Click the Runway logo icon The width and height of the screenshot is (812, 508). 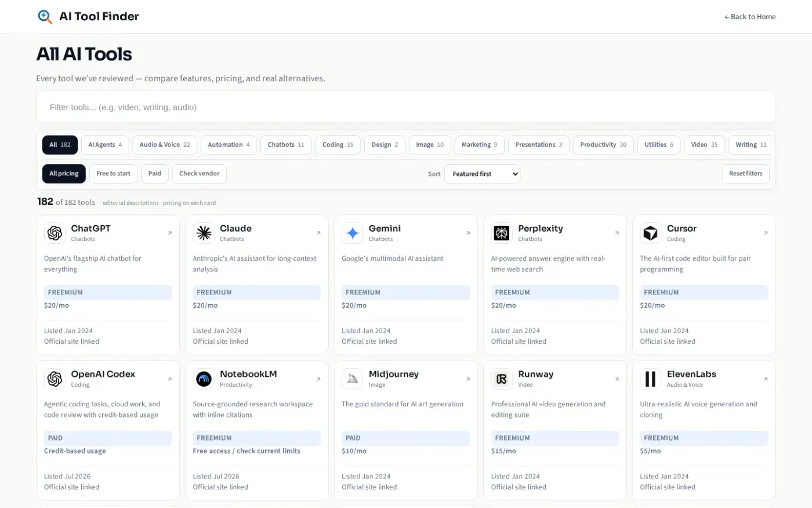pyautogui.click(x=502, y=379)
